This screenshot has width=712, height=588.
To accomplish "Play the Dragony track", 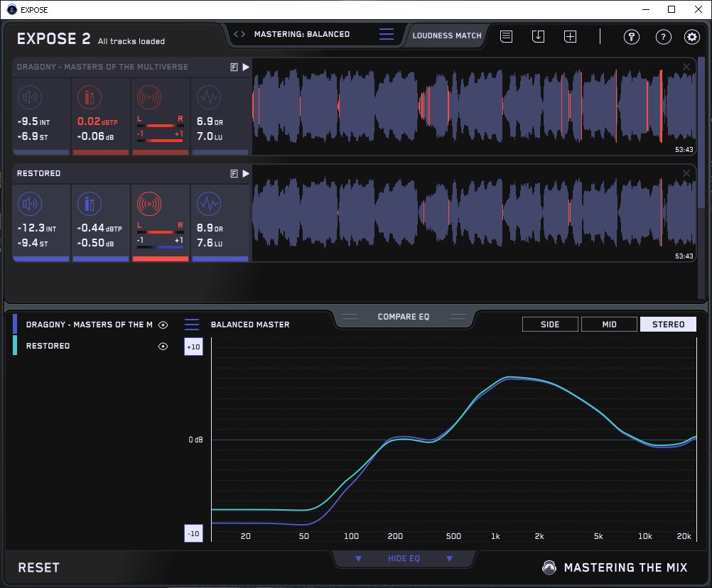I will click(x=246, y=67).
